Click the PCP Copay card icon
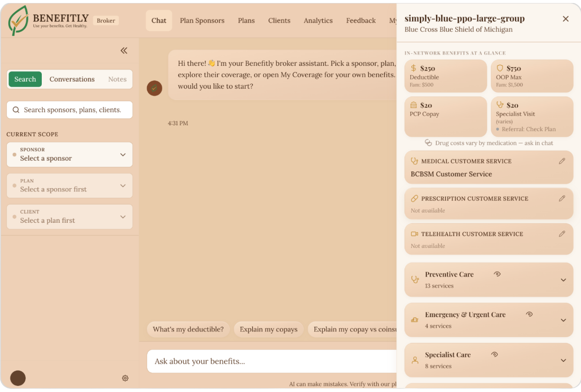 pos(414,105)
